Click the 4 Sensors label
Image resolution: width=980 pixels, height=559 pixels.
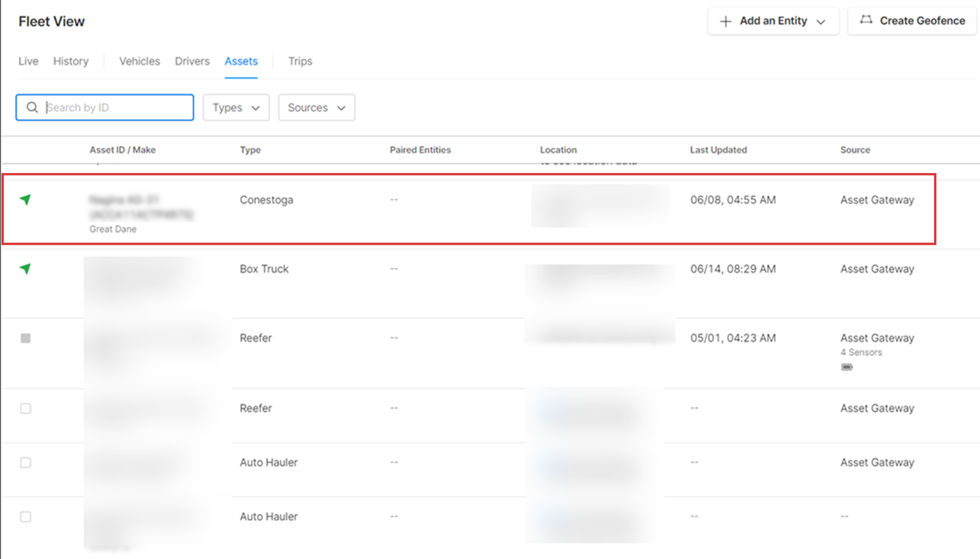pyautogui.click(x=861, y=352)
